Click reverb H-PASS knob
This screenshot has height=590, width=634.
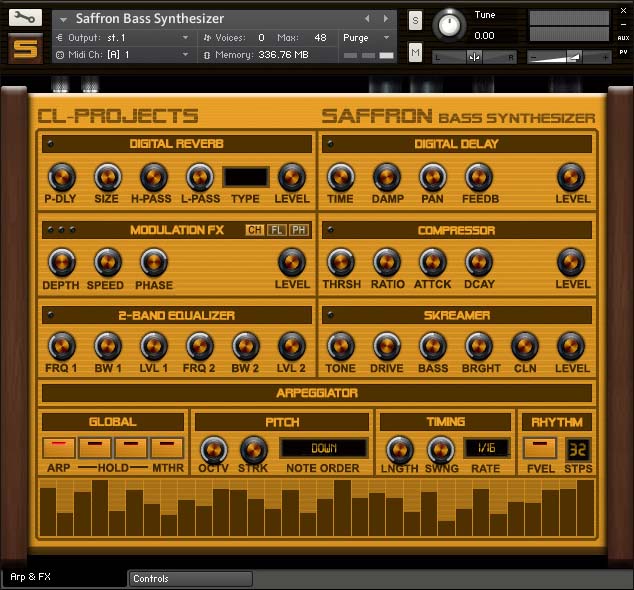[154, 177]
